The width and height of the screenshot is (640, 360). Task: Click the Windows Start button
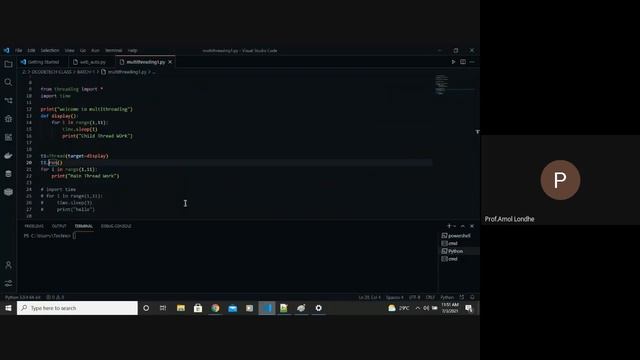[8, 308]
